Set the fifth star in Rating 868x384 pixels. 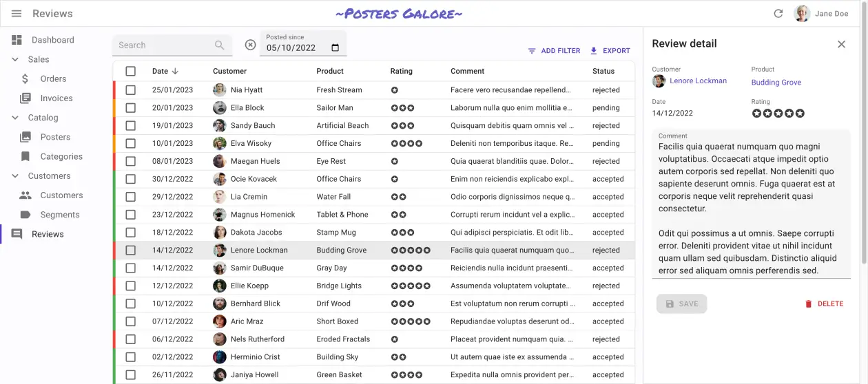click(800, 114)
